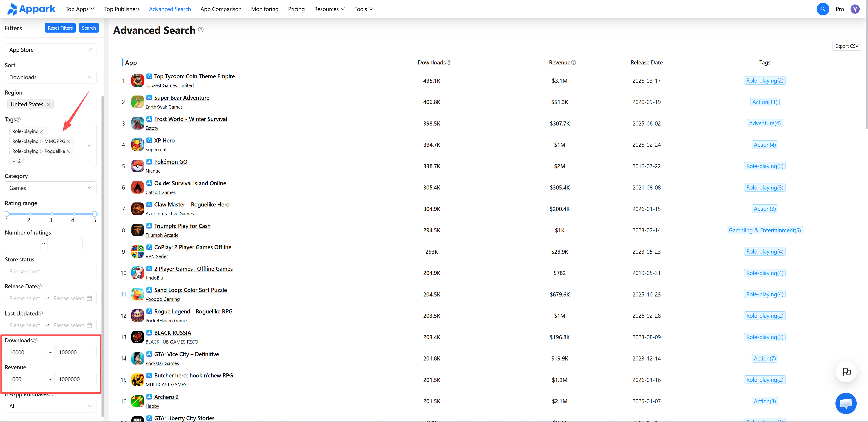Screen dimensions: 868x422
Task: Remove the Role-playing > Roguelike tag
Action: tap(68, 151)
